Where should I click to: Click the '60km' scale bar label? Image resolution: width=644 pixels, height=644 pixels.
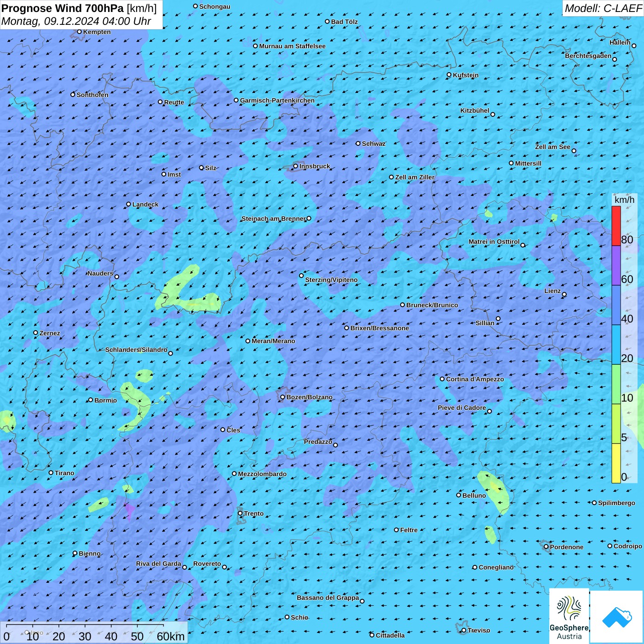[171, 636]
